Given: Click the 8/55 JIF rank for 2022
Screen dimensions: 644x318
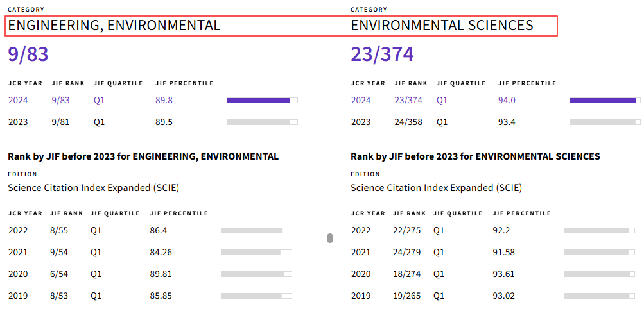Looking at the screenshot, I should tap(58, 230).
